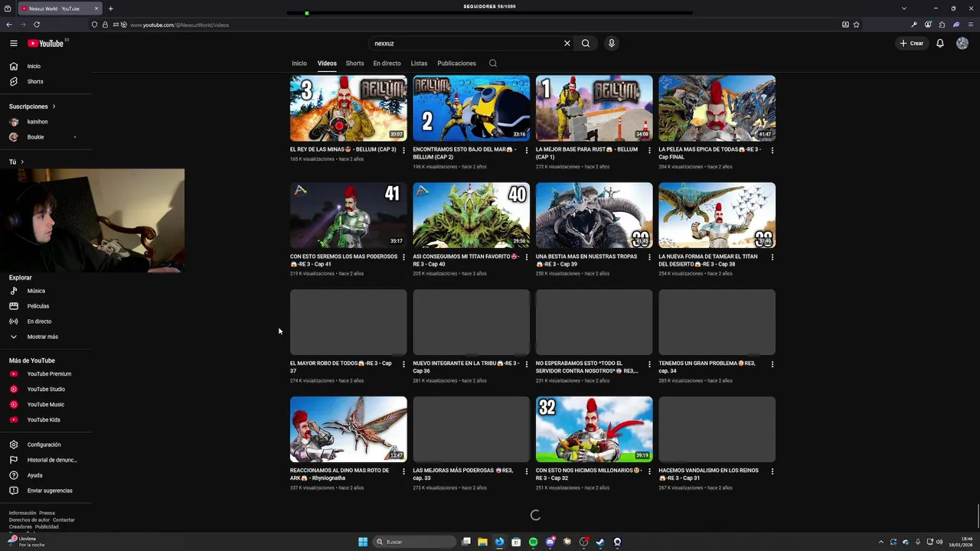Open Cap 40 green titan thumbnail

coord(471,215)
